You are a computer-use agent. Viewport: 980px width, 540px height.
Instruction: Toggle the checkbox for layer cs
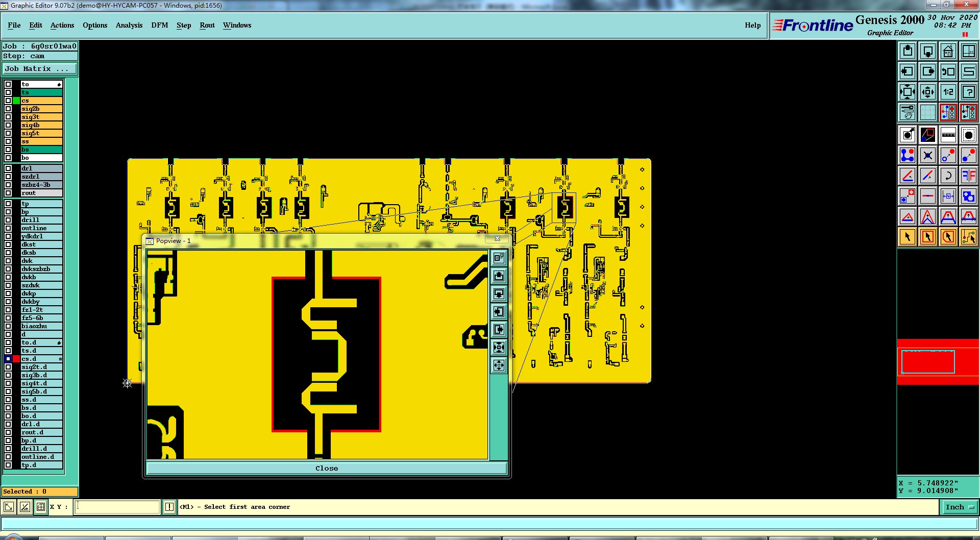point(8,101)
